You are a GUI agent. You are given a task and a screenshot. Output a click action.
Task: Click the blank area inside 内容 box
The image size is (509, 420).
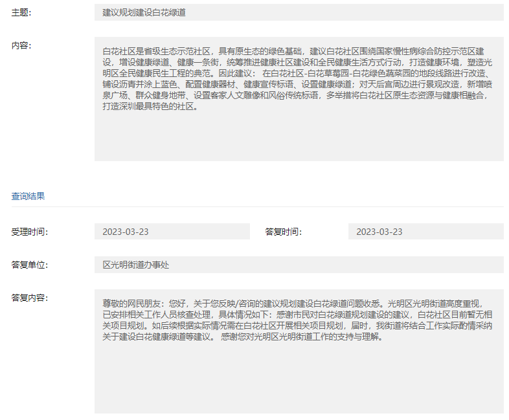pyautogui.click(x=299, y=139)
